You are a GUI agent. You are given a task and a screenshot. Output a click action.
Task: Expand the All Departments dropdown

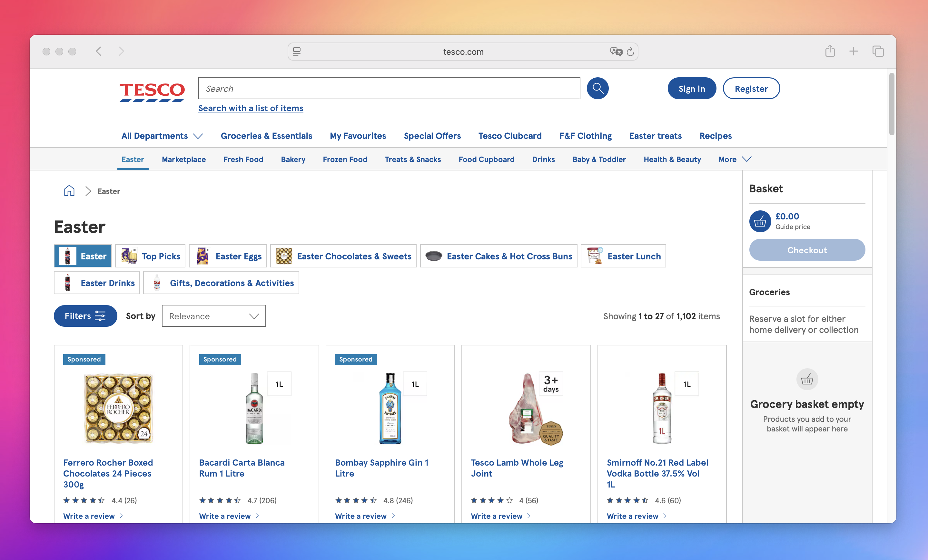coord(162,136)
